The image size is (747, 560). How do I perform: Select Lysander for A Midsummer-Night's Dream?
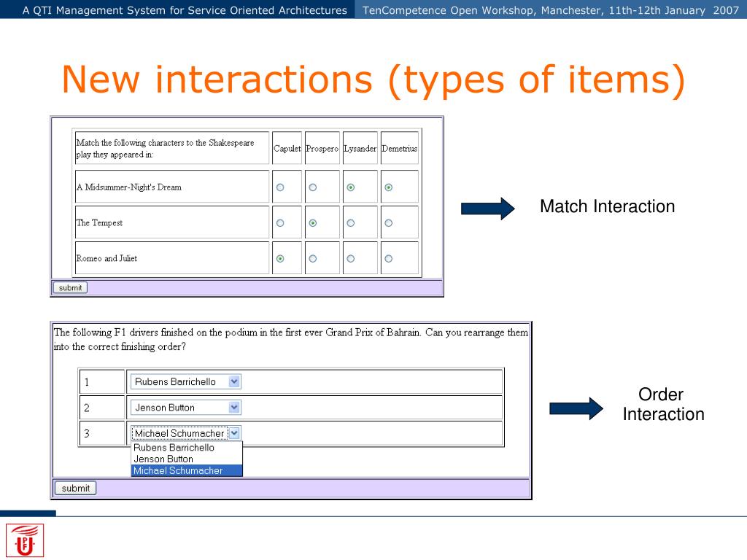(x=351, y=187)
